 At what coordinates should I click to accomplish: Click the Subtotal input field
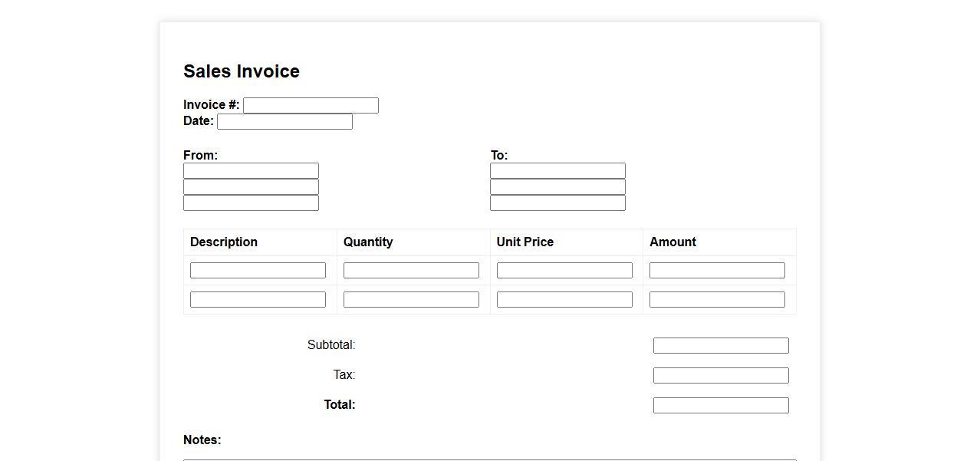pyautogui.click(x=721, y=345)
